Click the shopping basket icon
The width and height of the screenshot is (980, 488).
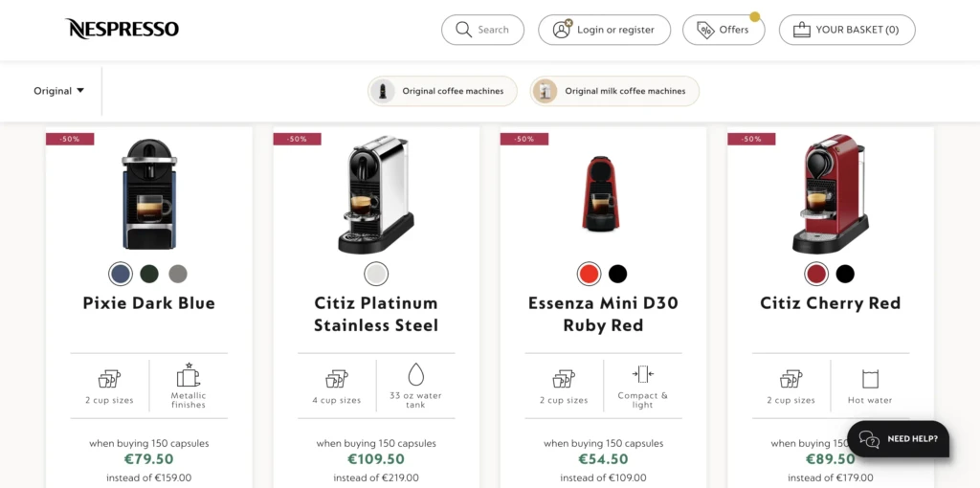click(x=801, y=30)
